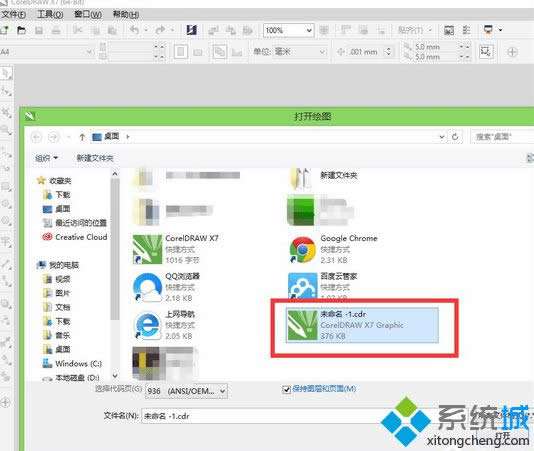Image resolution: width=534 pixels, height=451 pixels.
Task: Toggle the 保持图层和页面(M) checkbox
Action: 286,389
